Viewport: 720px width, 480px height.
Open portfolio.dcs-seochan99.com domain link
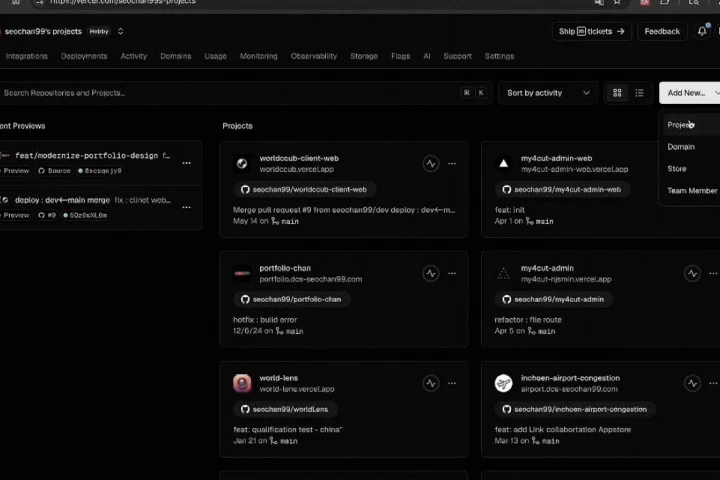pos(311,279)
